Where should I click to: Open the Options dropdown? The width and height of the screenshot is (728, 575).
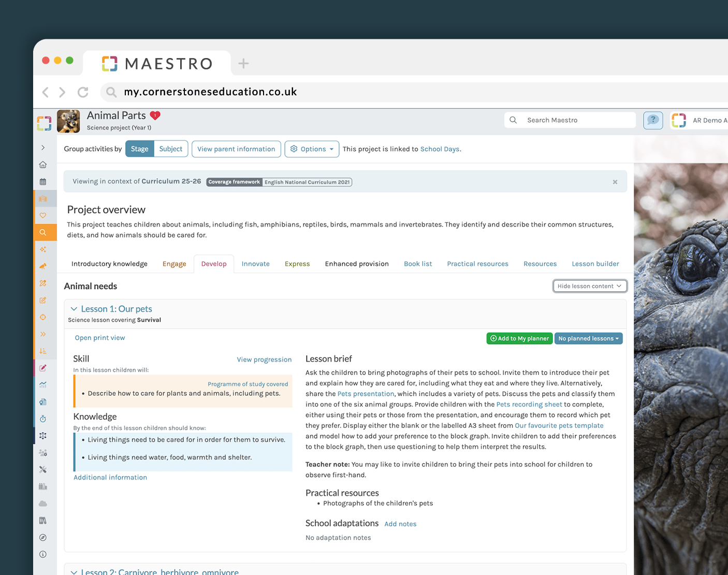[312, 149]
